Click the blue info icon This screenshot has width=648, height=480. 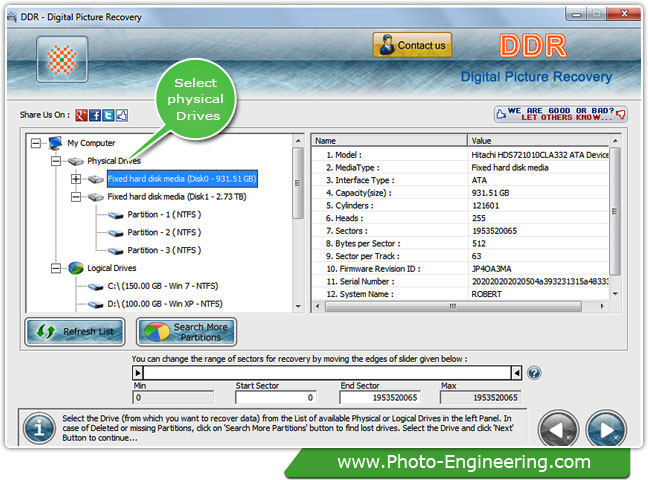pyautogui.click(x=39, y=428)
